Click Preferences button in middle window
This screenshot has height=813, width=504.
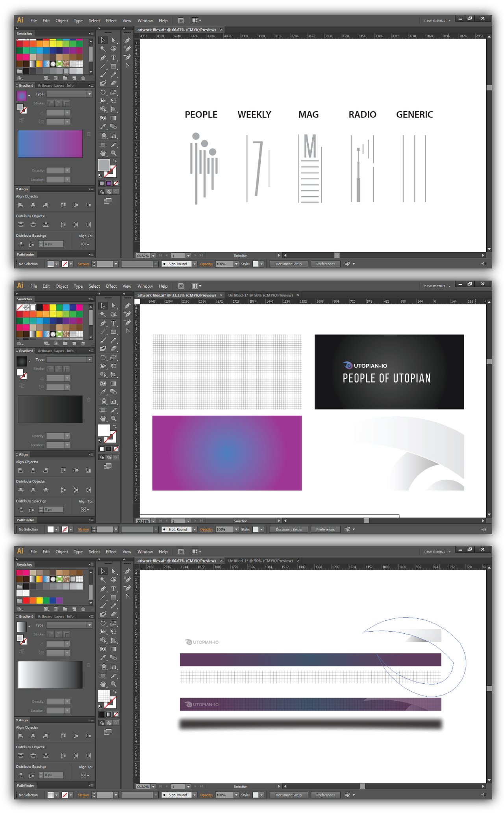pyautogui.click(x=325, y=530)
